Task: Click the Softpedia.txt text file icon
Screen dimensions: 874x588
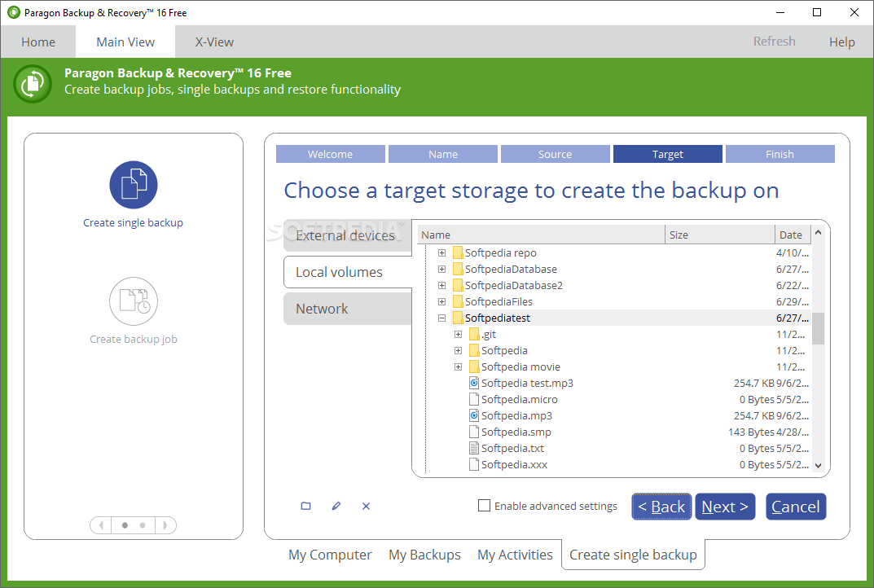Action: click(x=474, y=448)
